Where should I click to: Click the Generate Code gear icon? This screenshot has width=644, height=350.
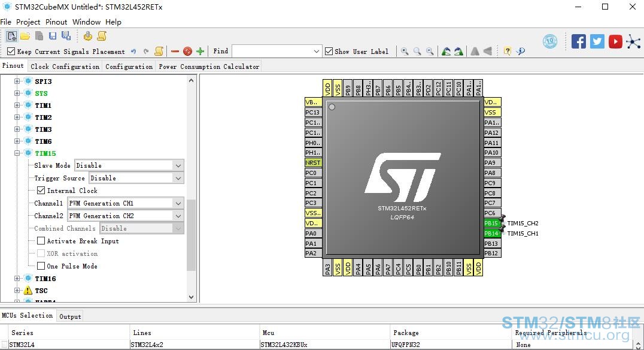click(87, 36)
